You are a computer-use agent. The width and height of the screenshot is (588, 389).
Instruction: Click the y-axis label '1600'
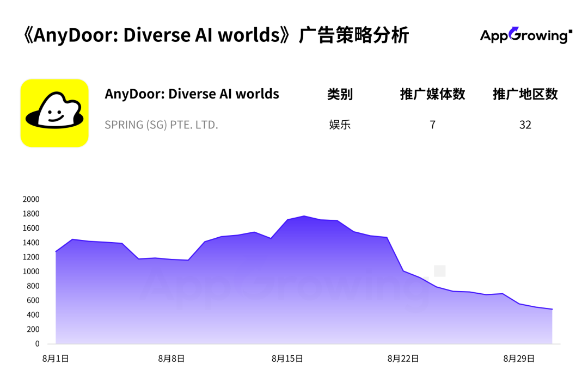click(x=30, y=228)
